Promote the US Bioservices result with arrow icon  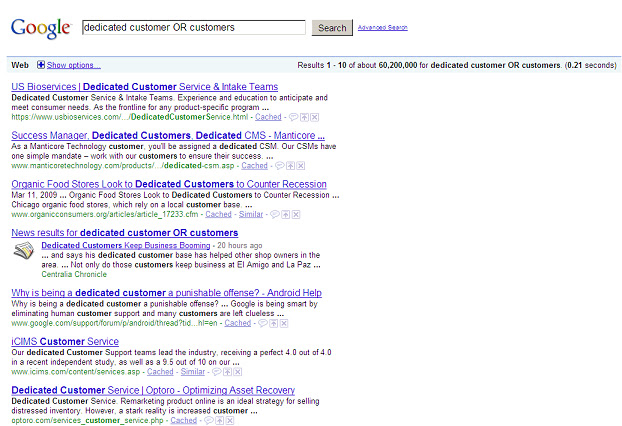[x=304, y=117]
